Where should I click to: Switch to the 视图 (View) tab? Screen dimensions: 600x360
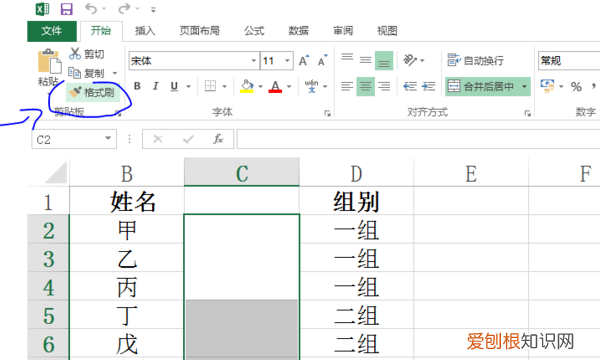pyautogui.click(x=387, y=31)
